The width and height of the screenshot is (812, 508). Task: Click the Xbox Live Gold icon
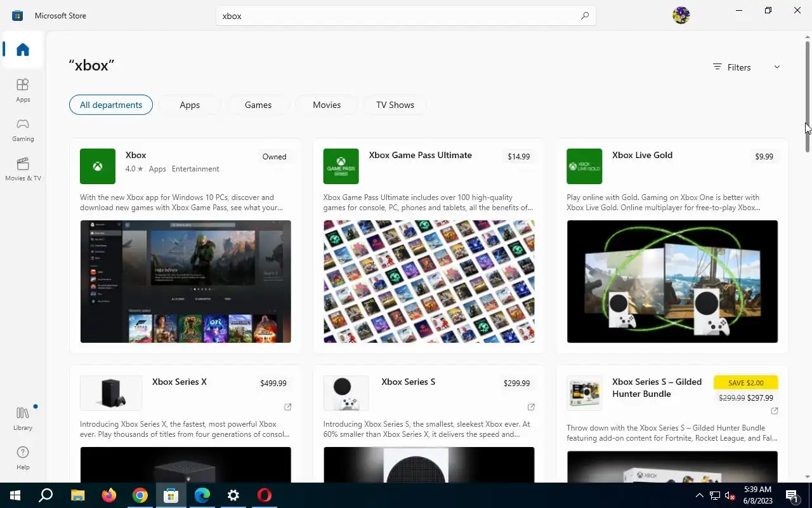point(584,166)
